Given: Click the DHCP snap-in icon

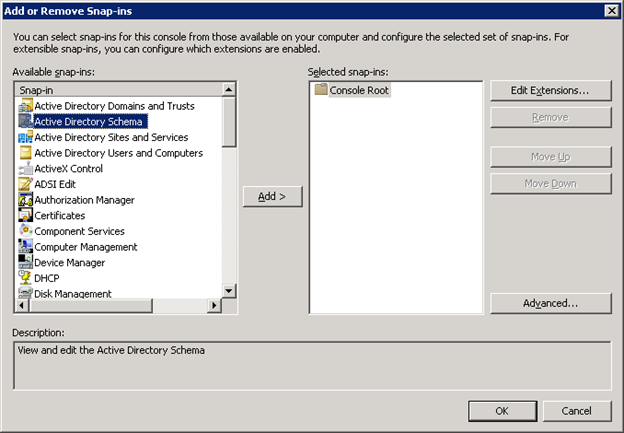Looking at the screenshot, I should [26, 278].
